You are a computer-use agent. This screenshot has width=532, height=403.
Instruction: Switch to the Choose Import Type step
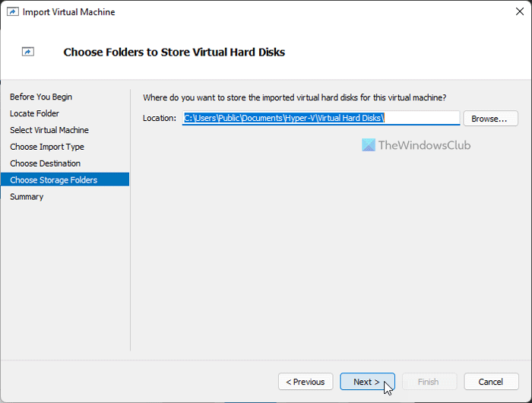point(47,148)
